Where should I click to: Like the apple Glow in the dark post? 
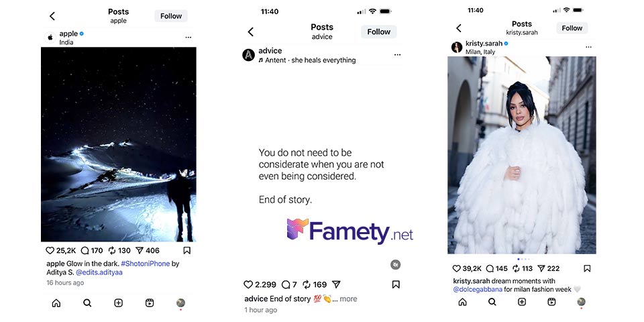(x=50, y=250)
